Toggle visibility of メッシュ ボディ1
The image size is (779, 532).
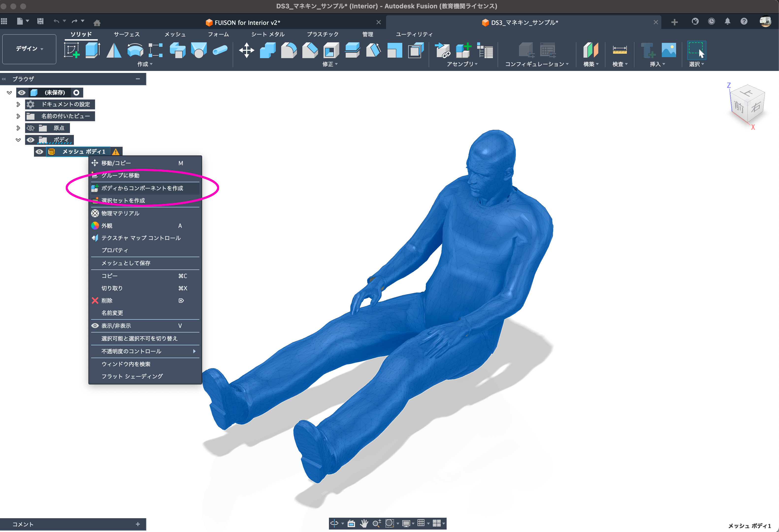[x=39, y=152]
